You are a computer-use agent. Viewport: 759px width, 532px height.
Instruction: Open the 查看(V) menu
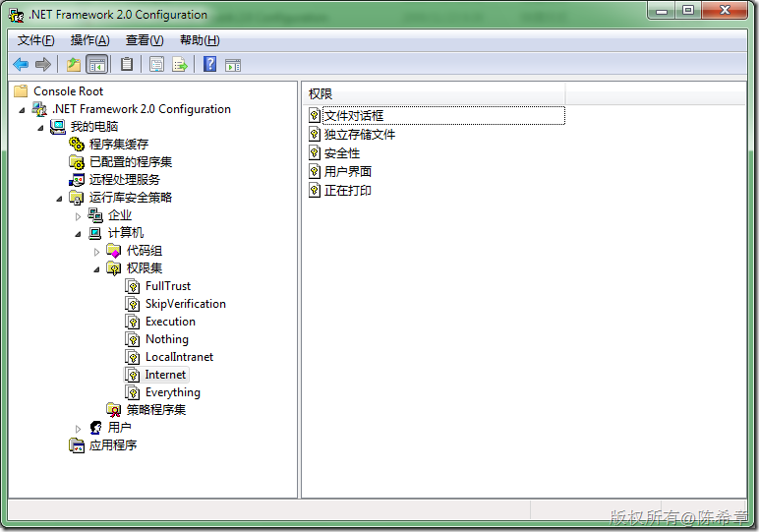(x=145, y=40)
